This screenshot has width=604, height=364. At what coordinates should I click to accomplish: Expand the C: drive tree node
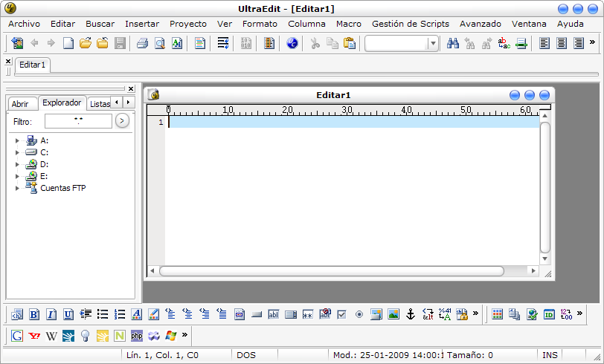point(17,152)
